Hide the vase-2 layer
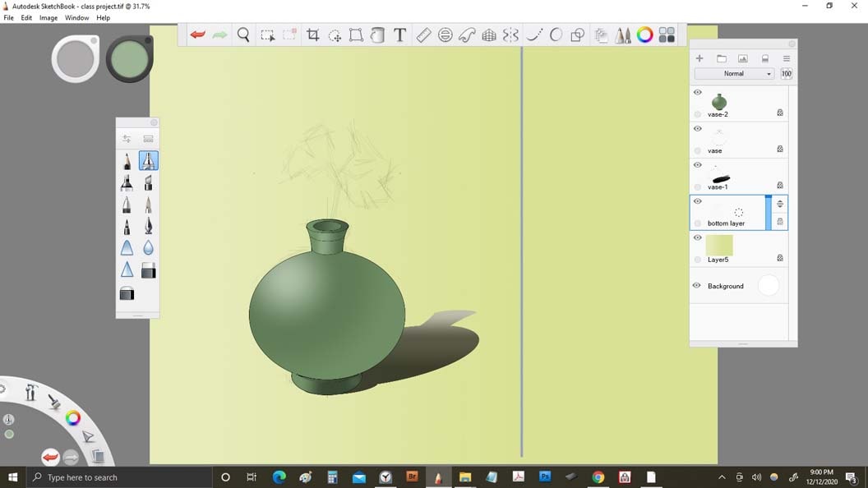The image size is (868, 488). tap(698, 92)
